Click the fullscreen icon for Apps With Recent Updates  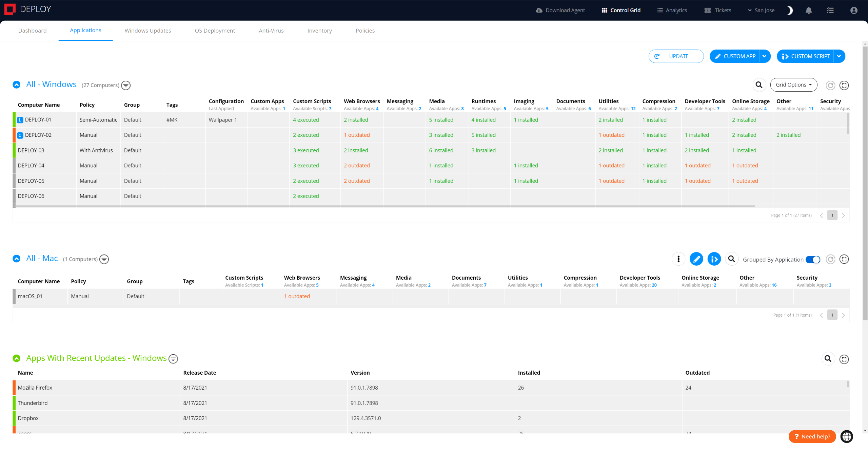pyautogui.click(x=844, y=359)
